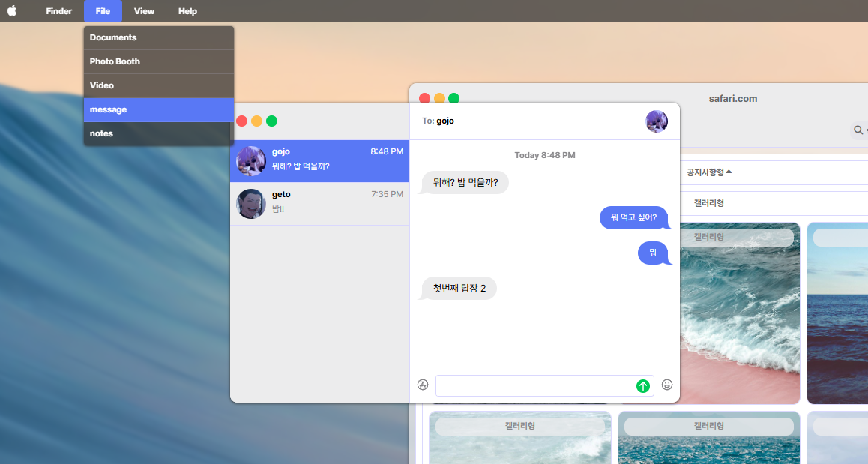Select the geto conversation
Viewport: 868px width, 464px height.
(x=320, y=204)
